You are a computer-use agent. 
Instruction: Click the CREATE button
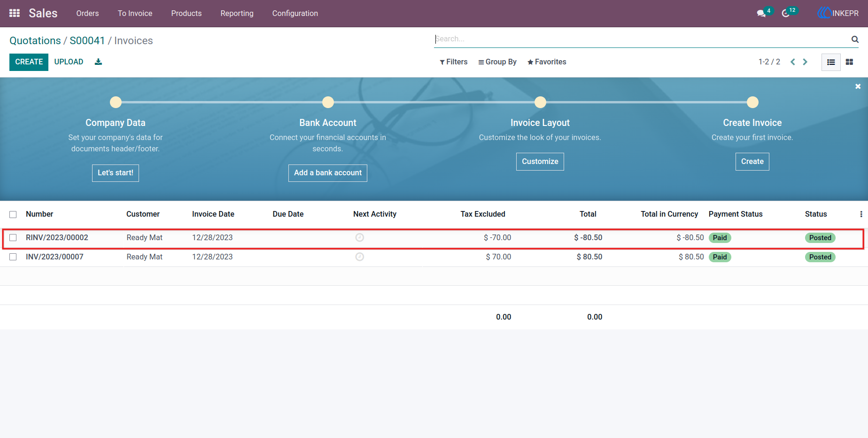[x=29, y=62]
